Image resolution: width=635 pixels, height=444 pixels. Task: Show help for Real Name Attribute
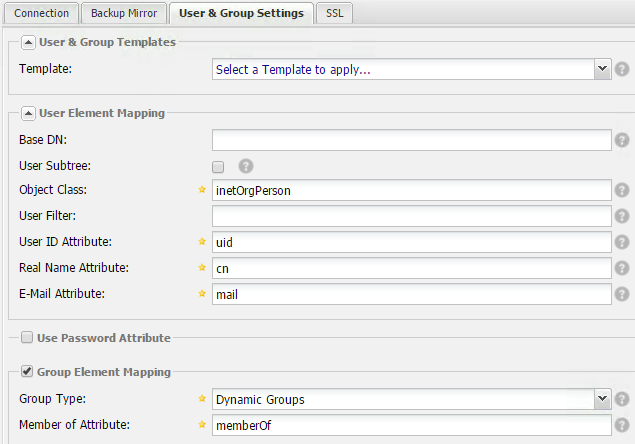[x=622, y=268]
